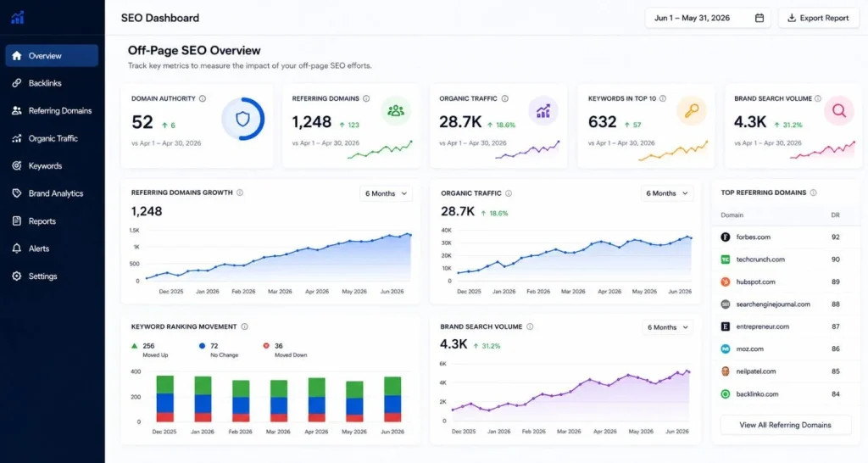Screen dimensions: 868x463
Task: Open Backlinks in the sidebar
Action: (52, 83)
